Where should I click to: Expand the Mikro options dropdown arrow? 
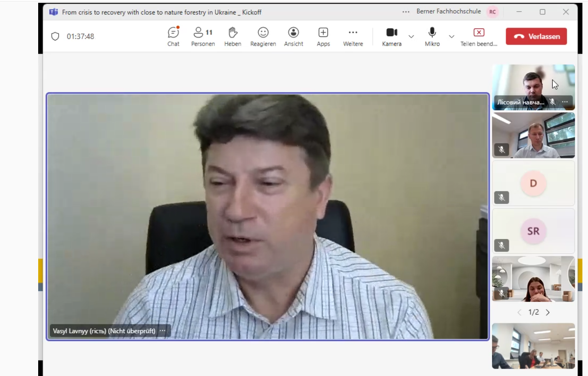coord(452,36)
